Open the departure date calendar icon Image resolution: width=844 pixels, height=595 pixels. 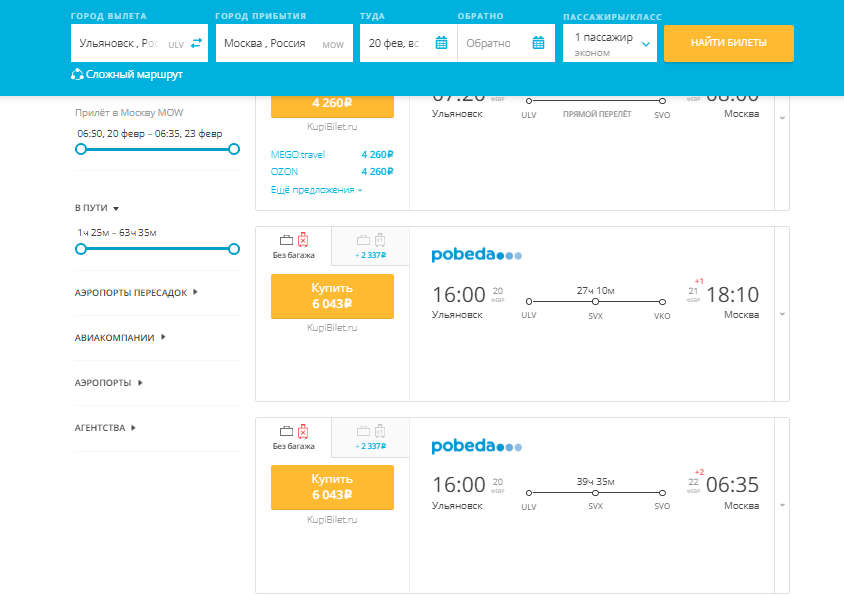[441, 43]
